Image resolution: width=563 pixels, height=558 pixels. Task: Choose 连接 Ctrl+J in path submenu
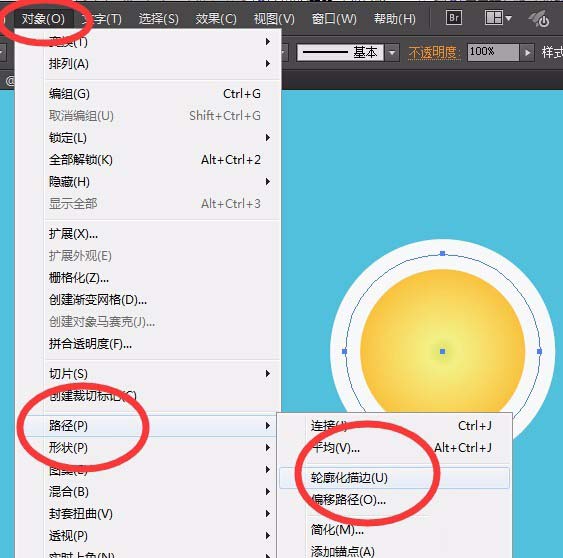coord(395,426)
